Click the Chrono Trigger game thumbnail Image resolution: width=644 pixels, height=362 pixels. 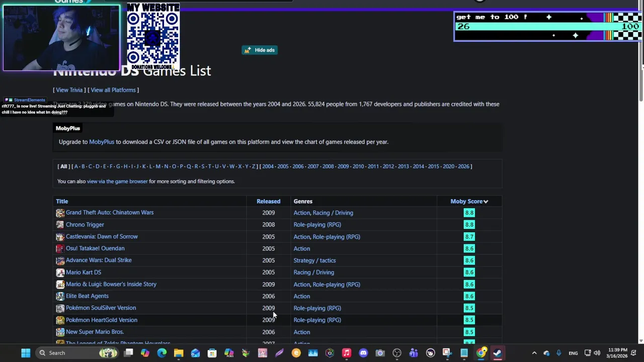[x=60, y=225]
